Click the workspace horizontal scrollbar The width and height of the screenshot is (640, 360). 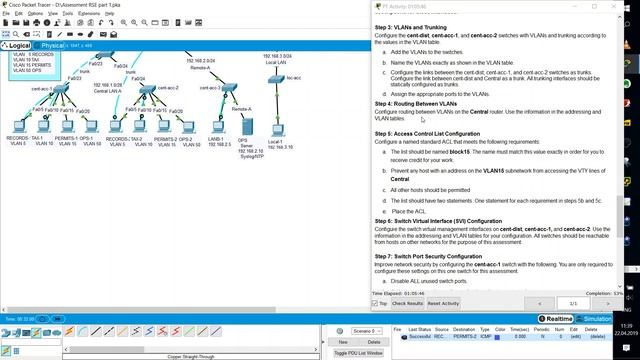coord(141,309)
